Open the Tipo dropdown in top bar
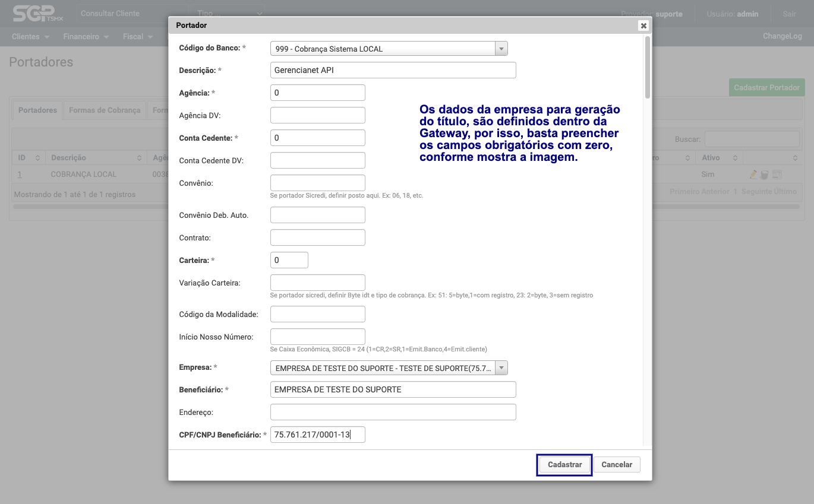This screenshot has width=814, height=504. 228,13
